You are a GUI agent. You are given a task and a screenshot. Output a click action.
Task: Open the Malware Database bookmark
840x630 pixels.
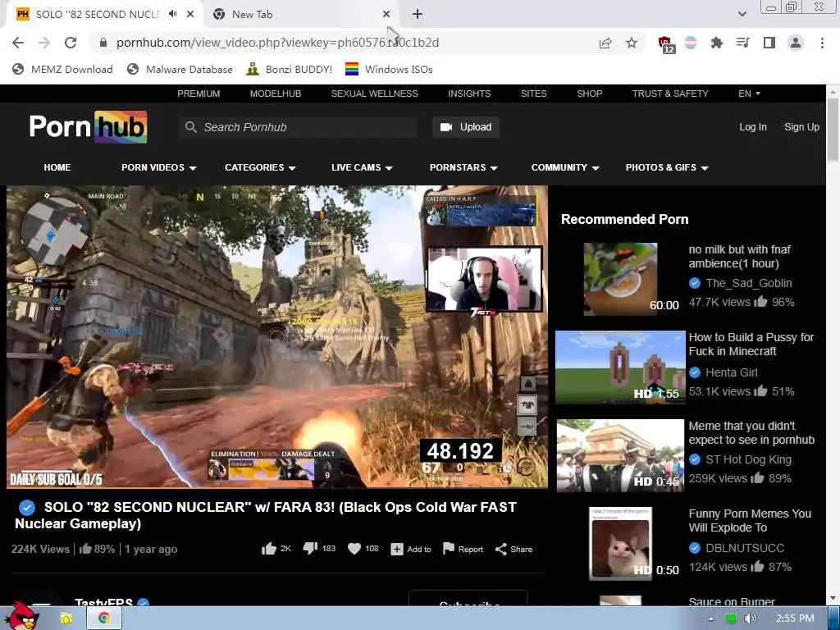click(180, 69)
